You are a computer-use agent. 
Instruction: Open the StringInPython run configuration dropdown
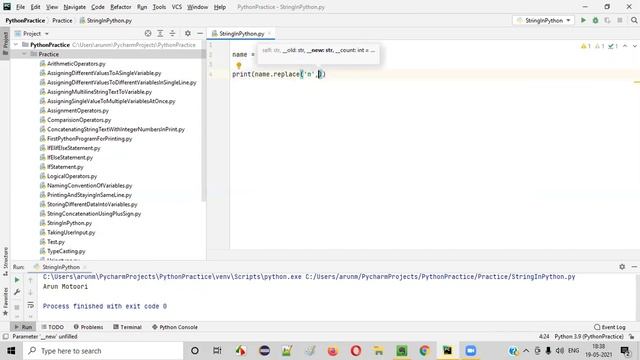(544, 20)
